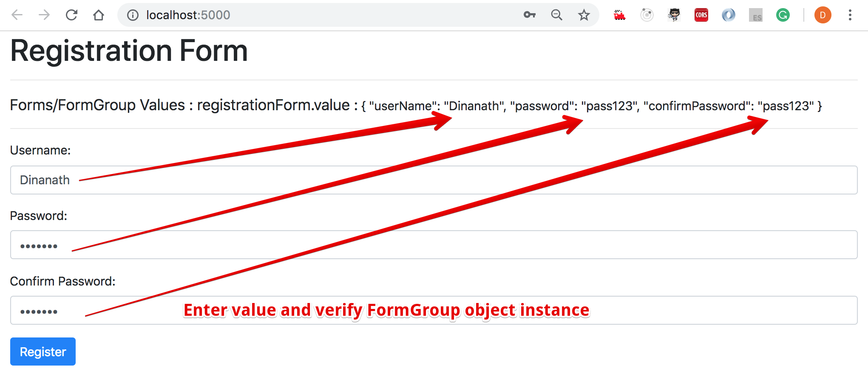This screenshot has height=383, width=868.
Task: Click the browser forward arrow
Action: pyautogui.click(x=44, y=15)
